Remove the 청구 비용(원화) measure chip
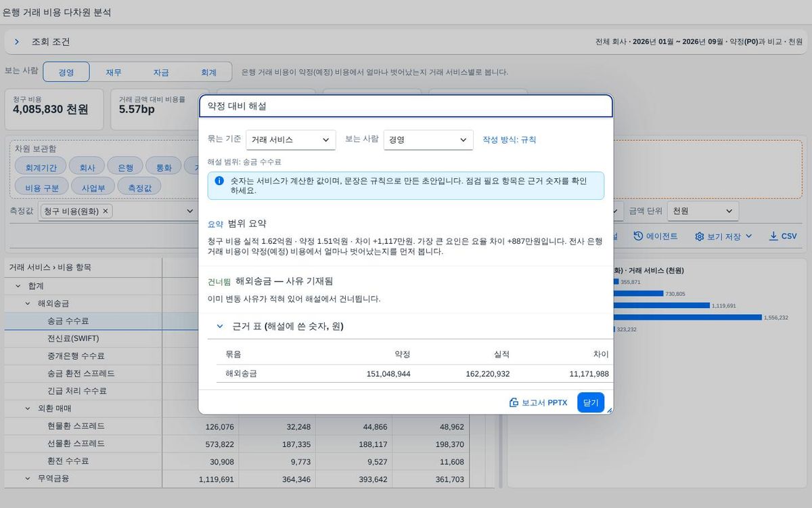 pos(105,211)
